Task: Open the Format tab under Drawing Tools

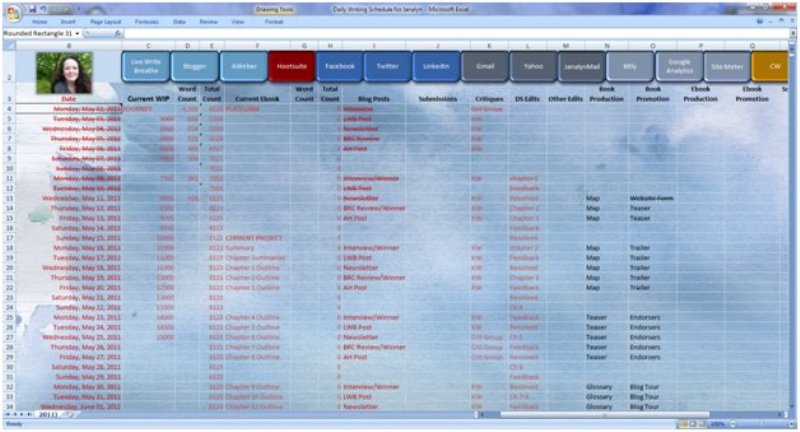Action: [274, 22]
